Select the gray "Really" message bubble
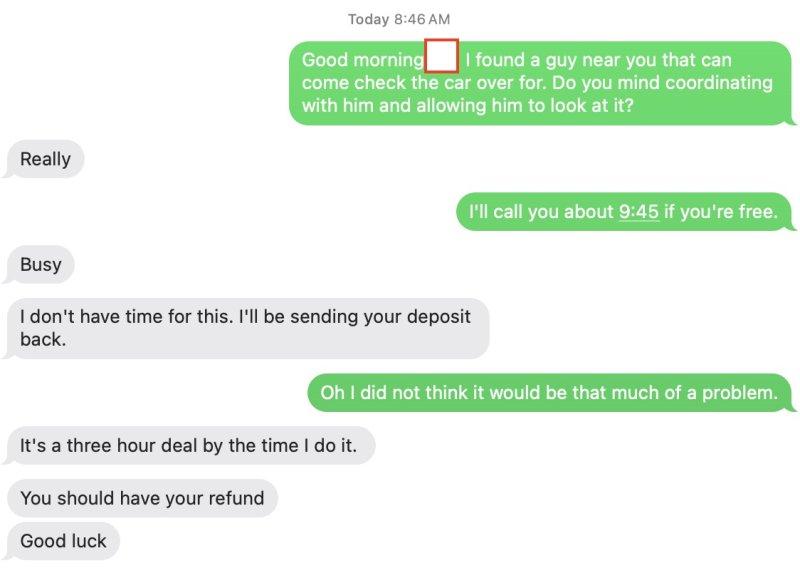 [45, 159]
